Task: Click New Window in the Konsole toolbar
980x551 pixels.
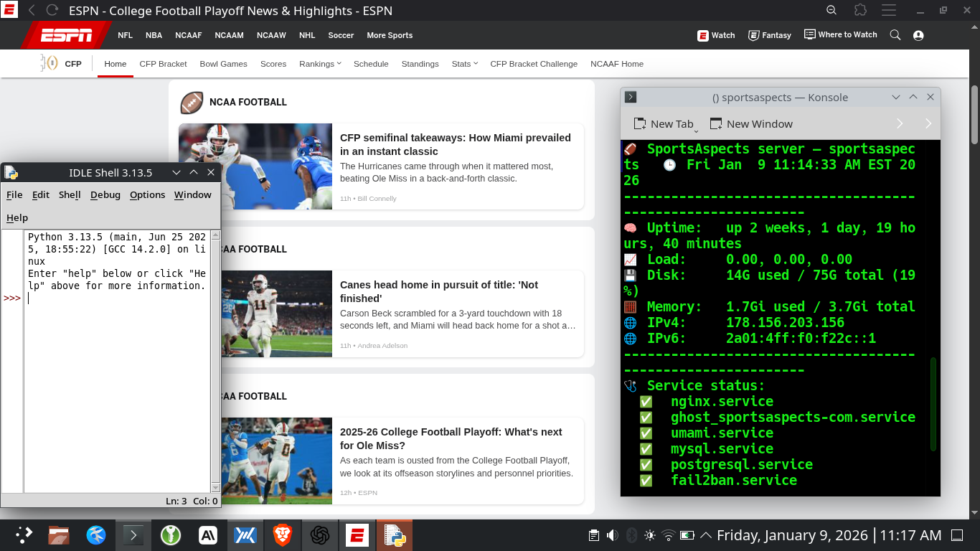Action: pyautogui.click(x=751, y=124)
